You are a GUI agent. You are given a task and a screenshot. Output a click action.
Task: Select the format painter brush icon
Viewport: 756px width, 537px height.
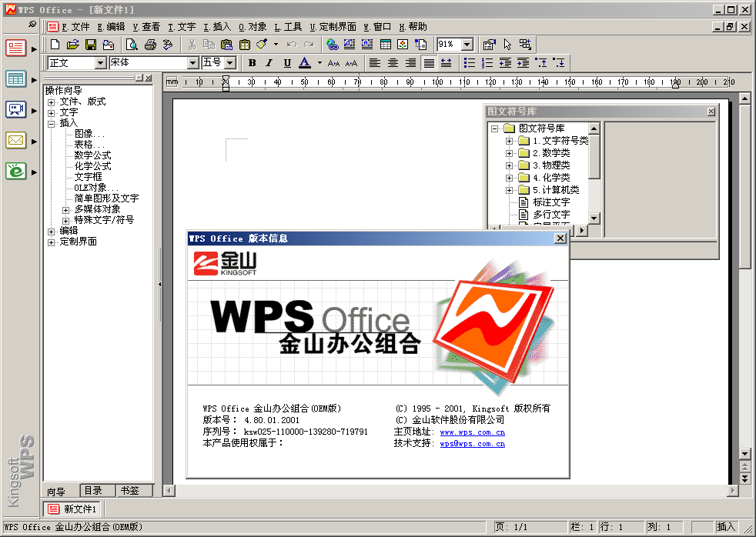(x=262, y=45)
